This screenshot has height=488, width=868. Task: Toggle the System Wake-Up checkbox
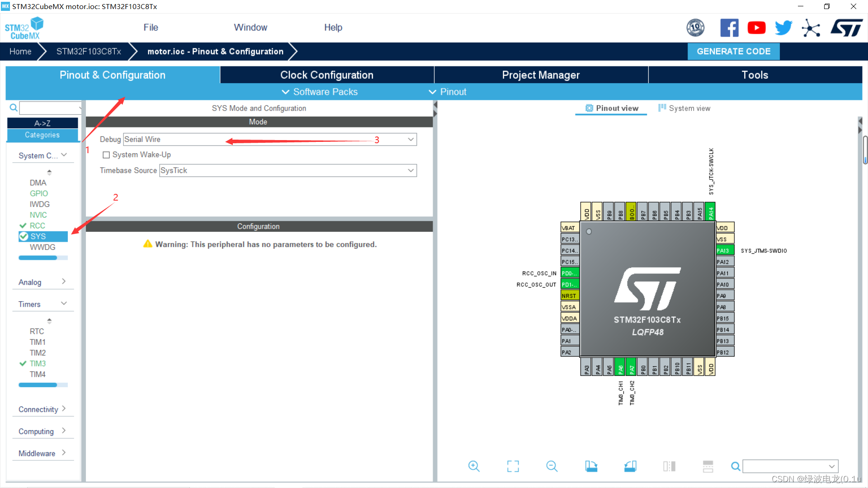tap(105, 155)
